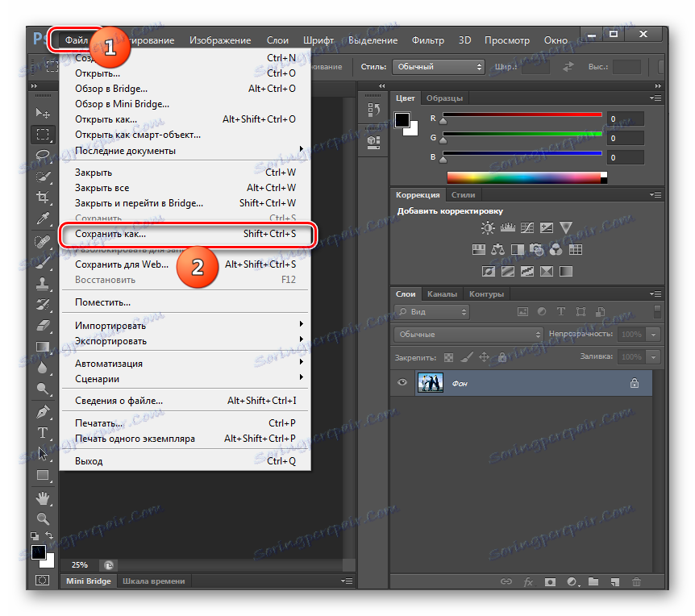Select the Horizontal Type tool
The image size is (695, 616).
coord(43,433)
